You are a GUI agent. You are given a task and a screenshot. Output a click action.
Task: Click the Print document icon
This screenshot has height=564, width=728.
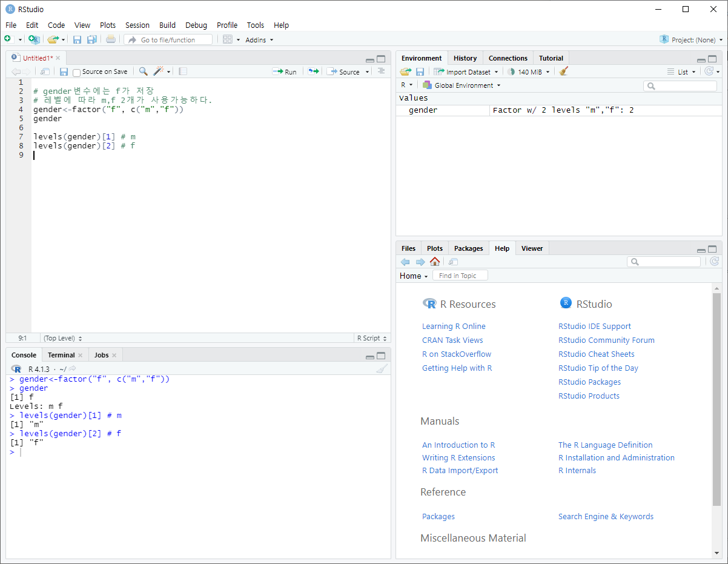tap(110, 39)
